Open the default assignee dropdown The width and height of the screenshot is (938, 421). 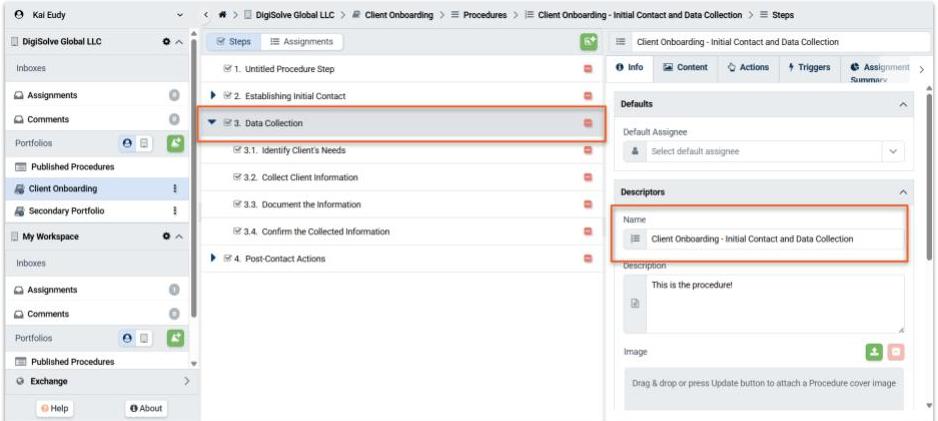coord(893,151)
